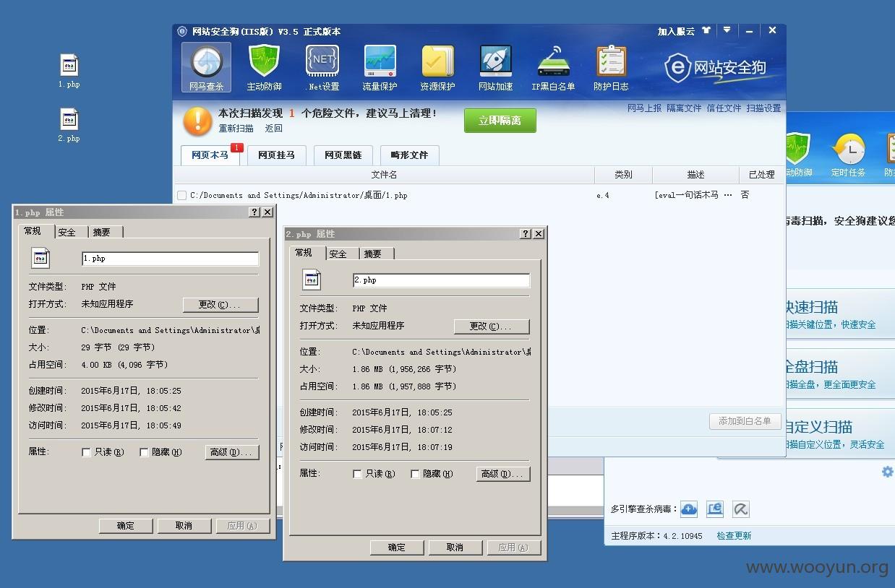Open the 主动防御 shield icon
This screenshot has width=895, height=588.
(x=264, y=67)
